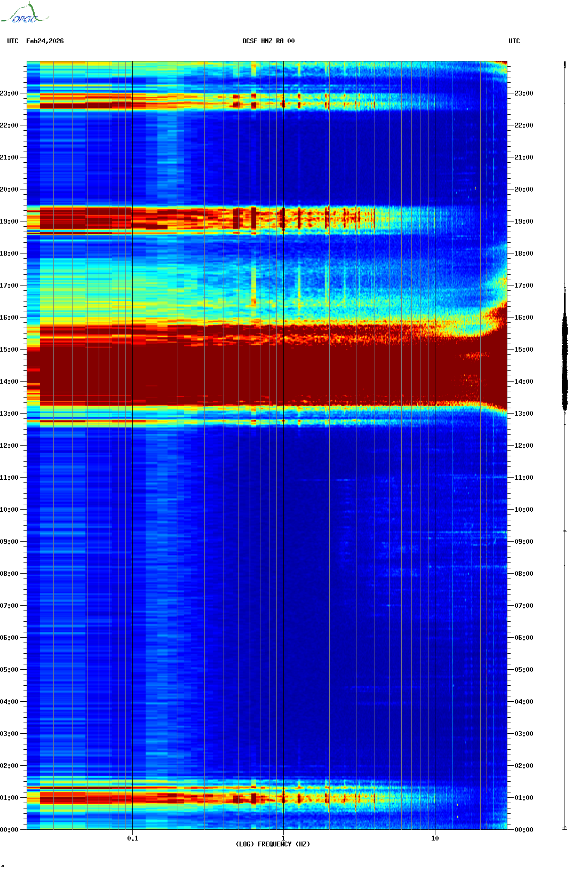Click the 23:00 label on the right time axis
The image size is (588, 872).
coord(524,93)
